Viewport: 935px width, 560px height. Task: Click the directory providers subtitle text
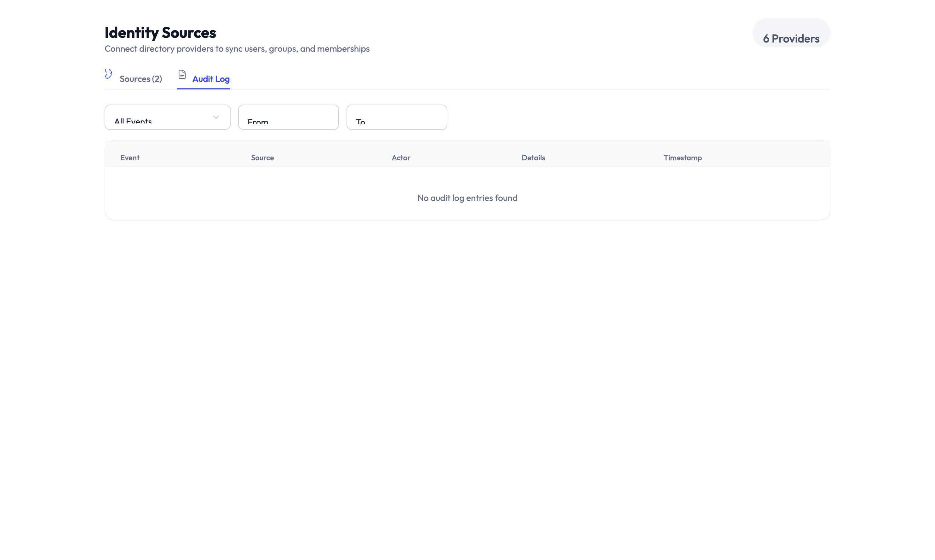237,49
